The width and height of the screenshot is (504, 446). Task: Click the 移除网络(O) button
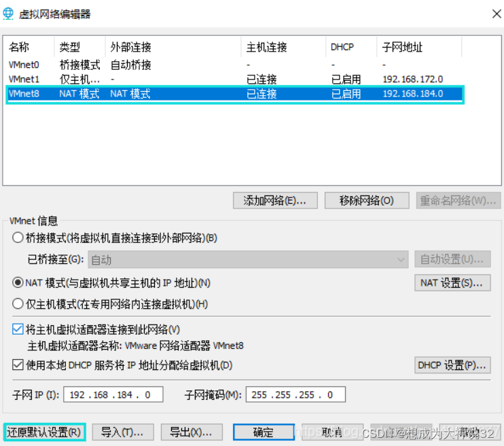tap(367, 200)
